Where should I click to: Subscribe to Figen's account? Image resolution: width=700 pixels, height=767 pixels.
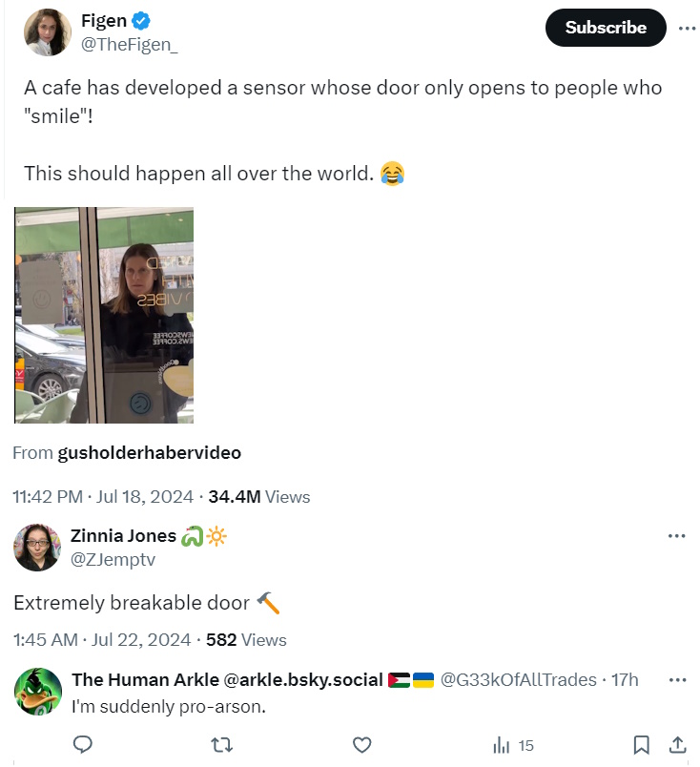coord(606,28)
